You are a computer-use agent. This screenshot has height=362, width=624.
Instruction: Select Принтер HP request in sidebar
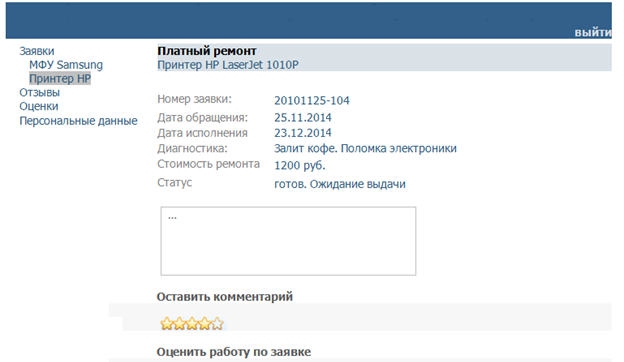click(60, 78)
